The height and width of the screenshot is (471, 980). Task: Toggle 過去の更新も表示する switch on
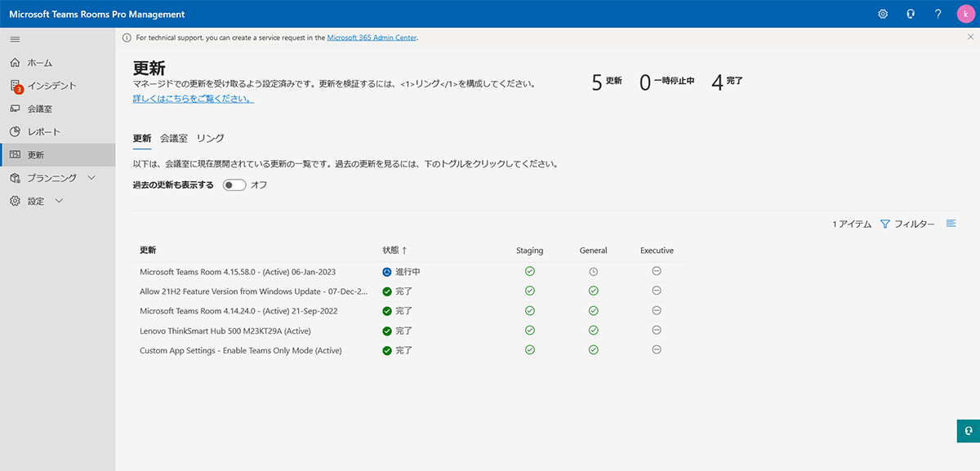click(x=234, y=184)
